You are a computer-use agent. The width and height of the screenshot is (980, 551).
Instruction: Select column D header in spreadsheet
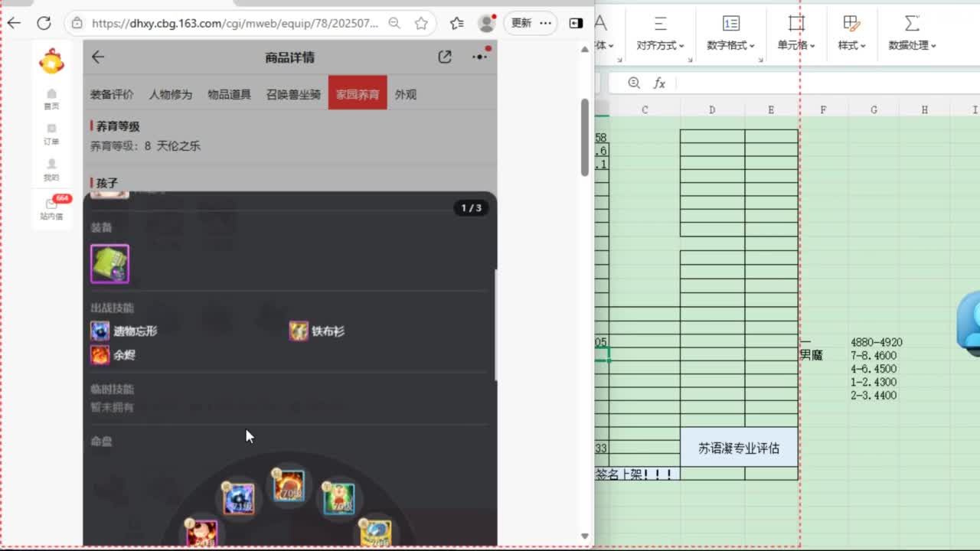[x=712, y=110]
